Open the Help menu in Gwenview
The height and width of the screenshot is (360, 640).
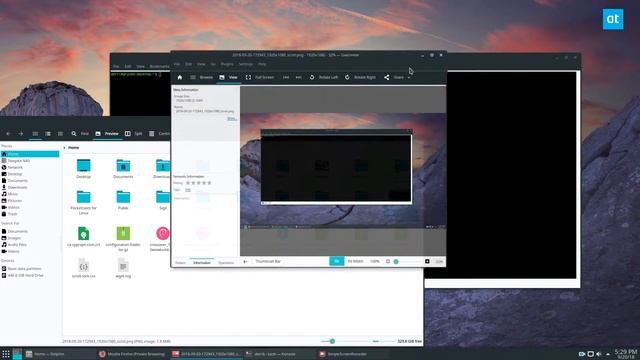tap(262, 64)
